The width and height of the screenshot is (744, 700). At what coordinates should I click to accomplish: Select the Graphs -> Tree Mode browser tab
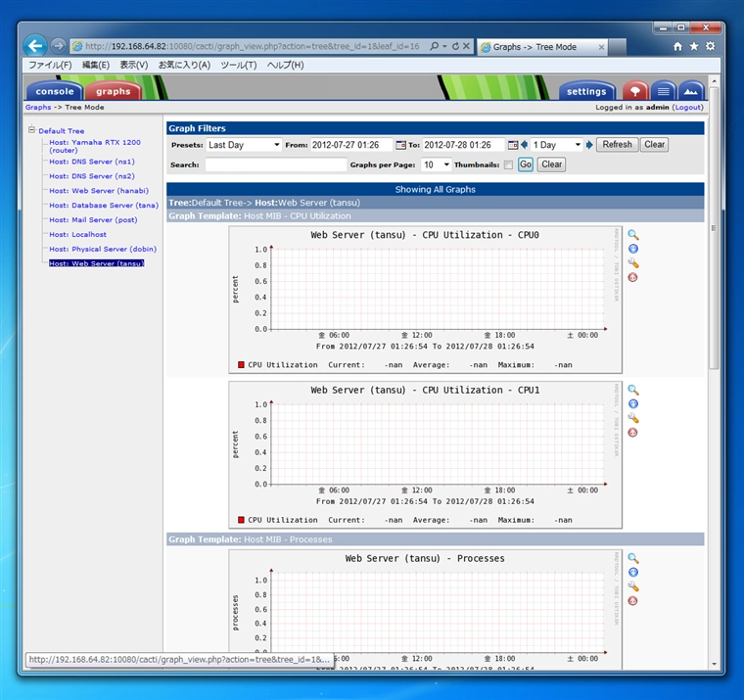click(542, 47)
